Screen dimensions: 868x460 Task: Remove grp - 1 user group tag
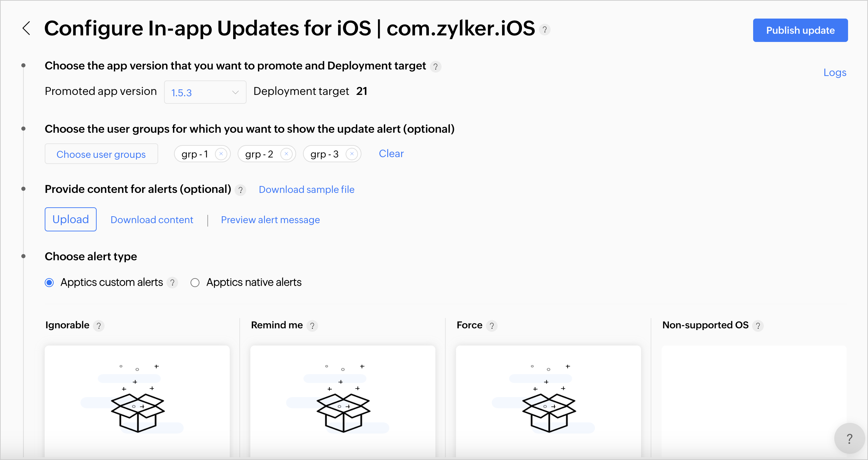pyautogui.click(x=221, y=154)
